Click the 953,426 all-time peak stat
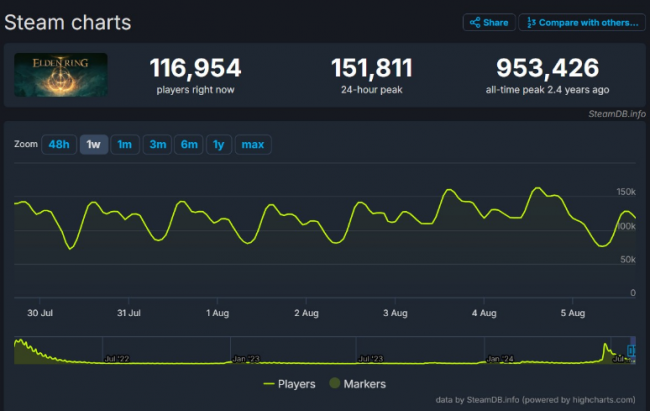Image resolution: width=650 pixels, height=411 pixels. [x=547, y=68]
